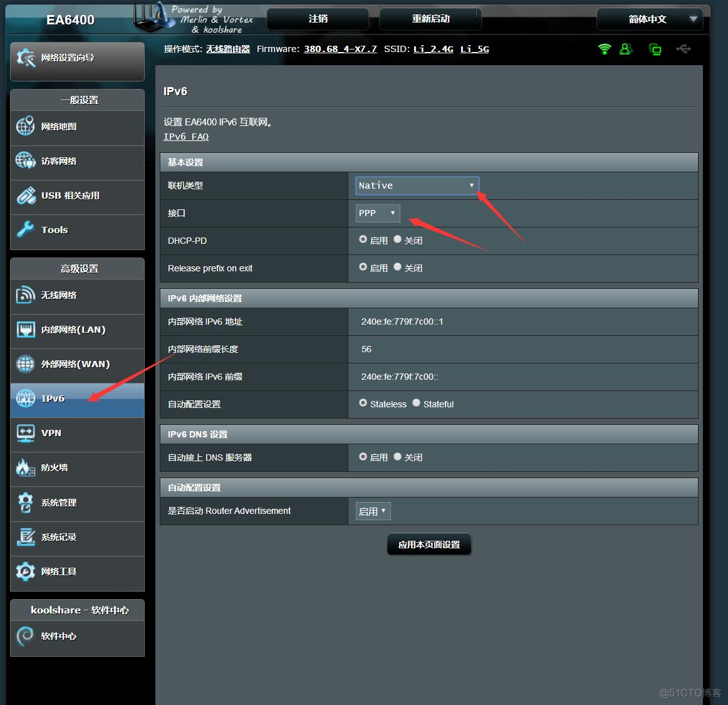This screenshot has height=705, width=728.
Task: Open the WiFi status icon in top bar
Action: tap(603, 48)
